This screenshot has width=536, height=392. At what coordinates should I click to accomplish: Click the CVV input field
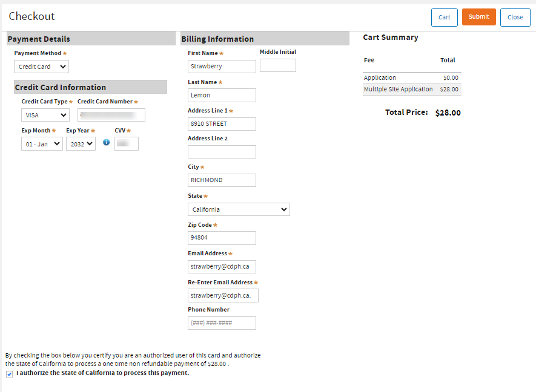[x=127, y=144]
